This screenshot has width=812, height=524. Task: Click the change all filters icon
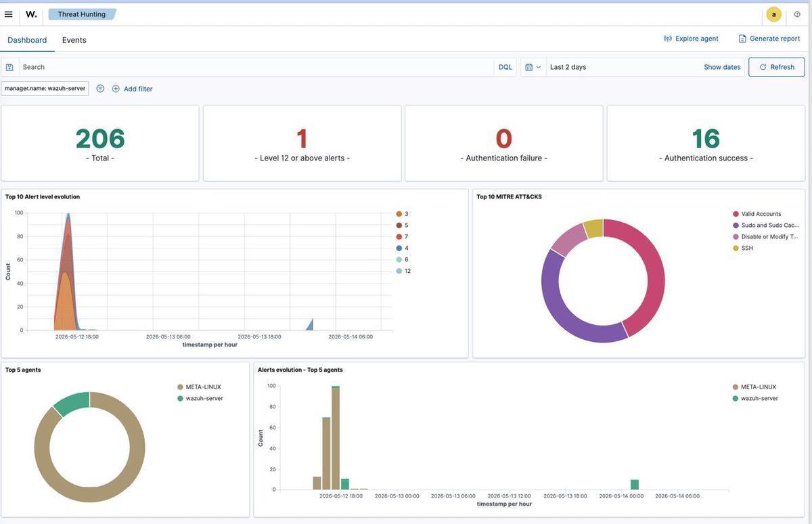100,89
